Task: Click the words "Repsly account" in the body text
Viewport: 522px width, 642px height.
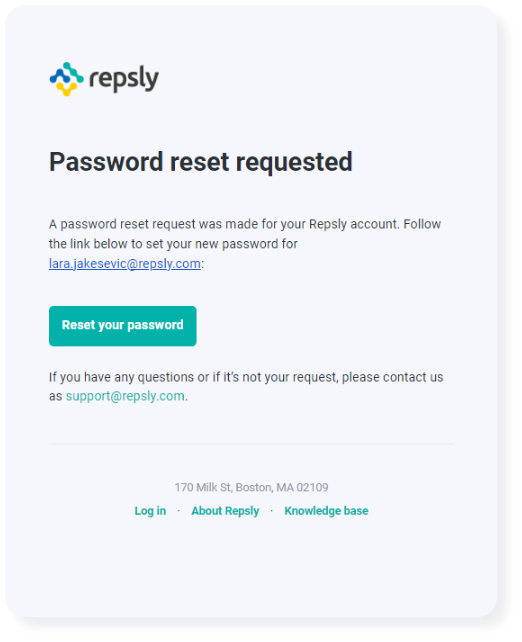Action: pyautogui.click(x=353, y=224)
